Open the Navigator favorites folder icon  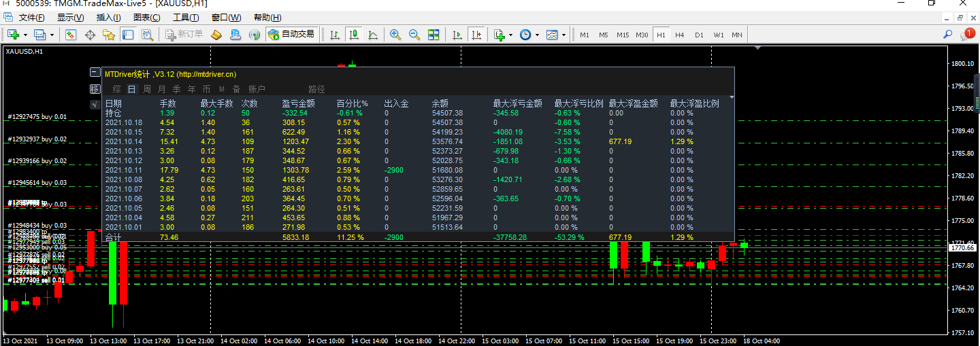coord(109,35)
